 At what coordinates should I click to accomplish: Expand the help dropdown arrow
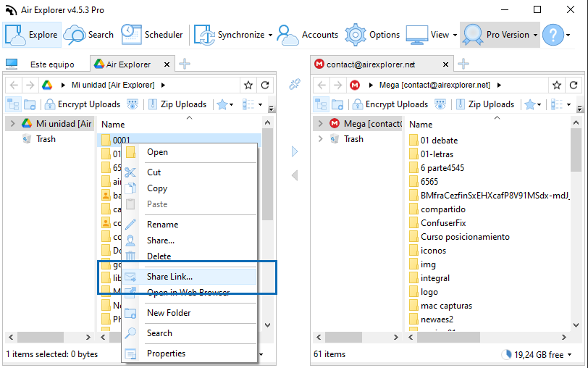click(x=568, y=35)
